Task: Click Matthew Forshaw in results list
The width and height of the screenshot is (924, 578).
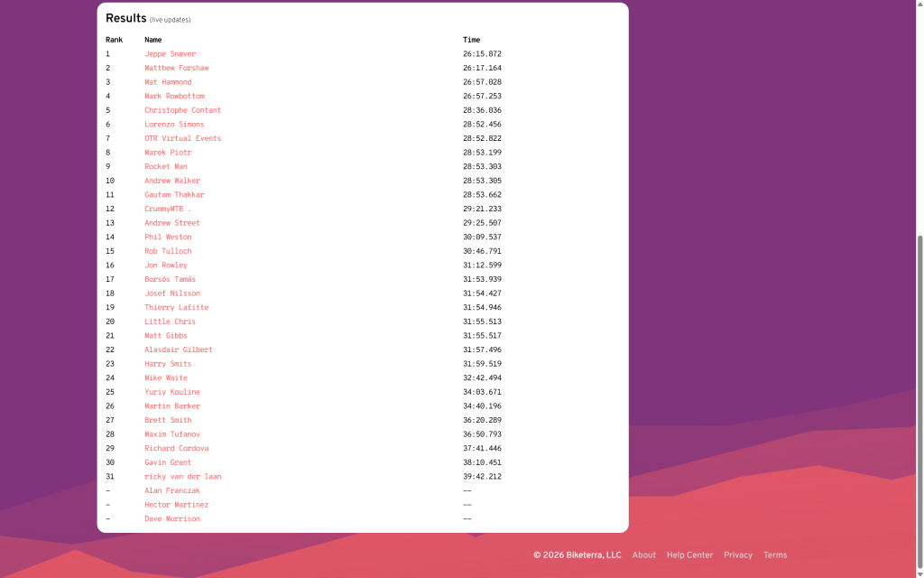Action: [176, 69]
